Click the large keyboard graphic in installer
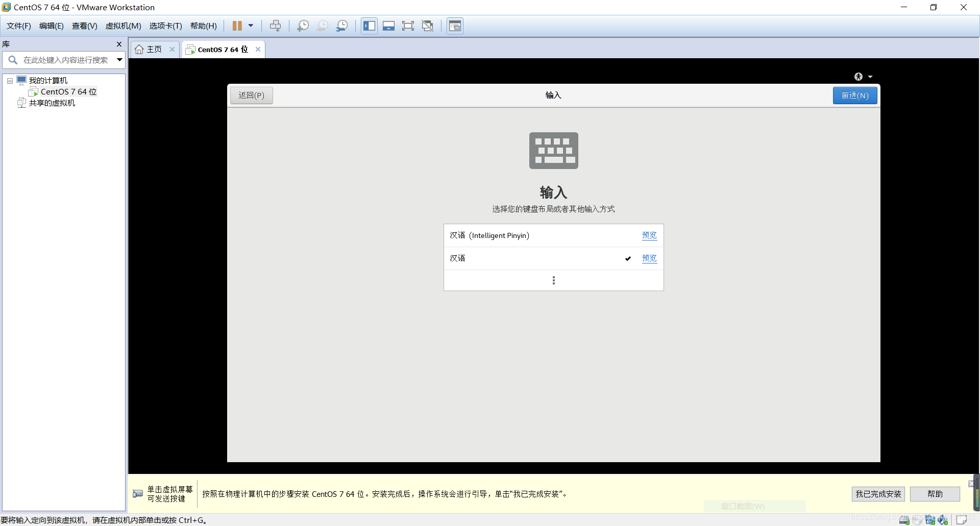The width and height of the screenshot is (980, 526). click(554, 151)
